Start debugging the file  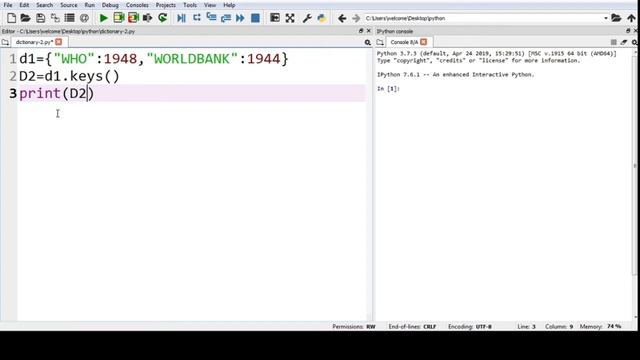pyautogui.click(x=181, y=18)
